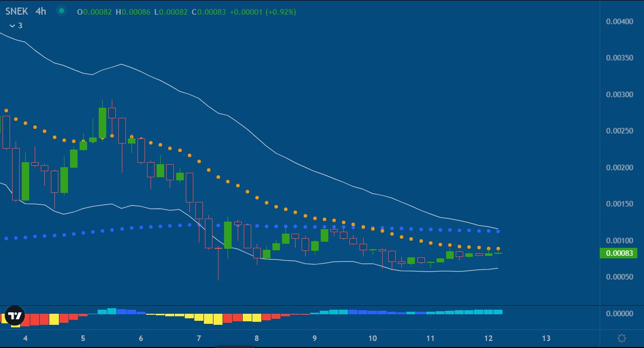644x348 pixels.
Task: Click date label 11 on time axis
Action: (431, 338)
